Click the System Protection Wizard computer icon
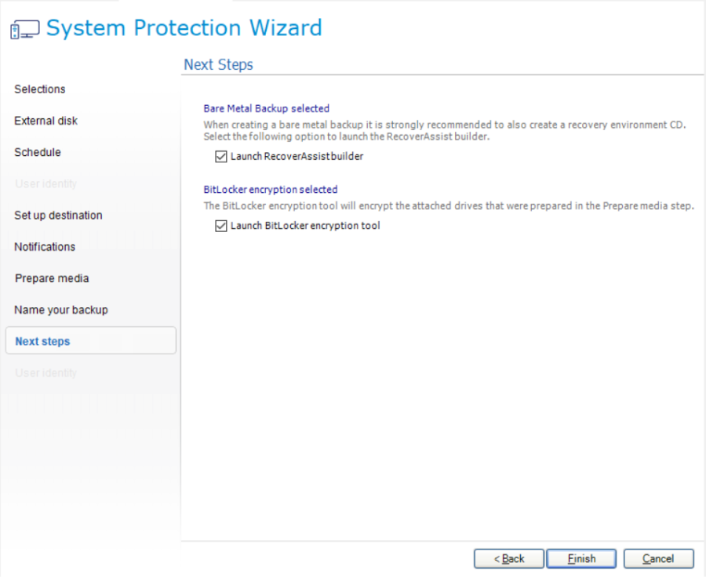Screen dimensions: 706x588 point(24,31)
